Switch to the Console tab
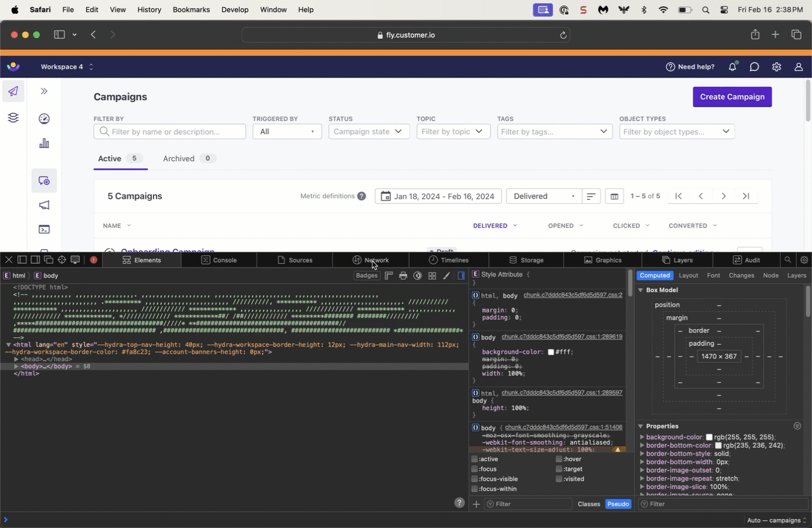 click(219, 260)
